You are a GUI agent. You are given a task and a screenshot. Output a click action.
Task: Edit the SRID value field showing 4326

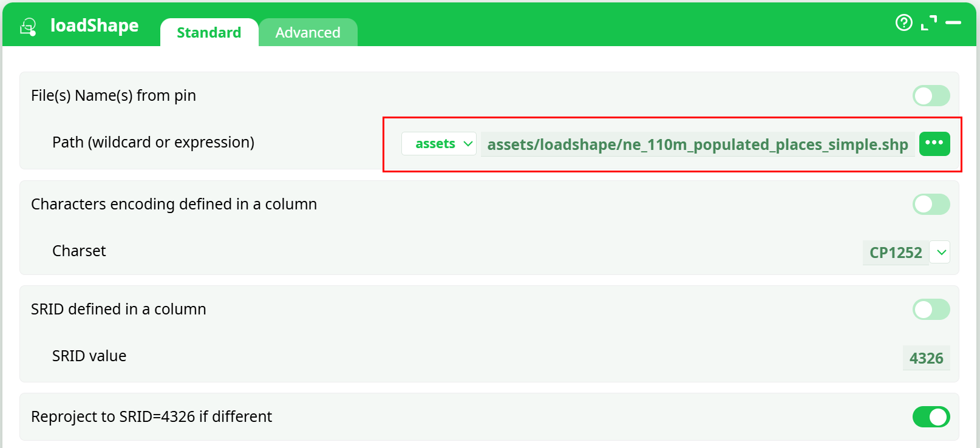tap(926, 358)
